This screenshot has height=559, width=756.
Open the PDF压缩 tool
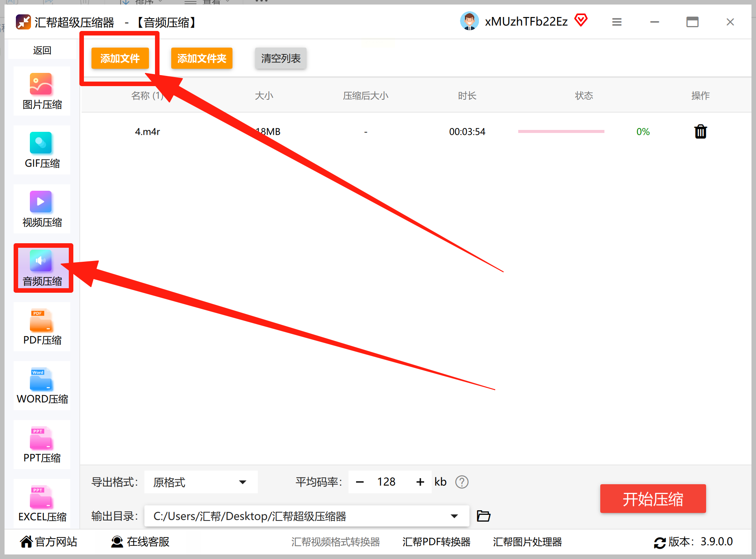pyautogui.click(x=42, y=327)
